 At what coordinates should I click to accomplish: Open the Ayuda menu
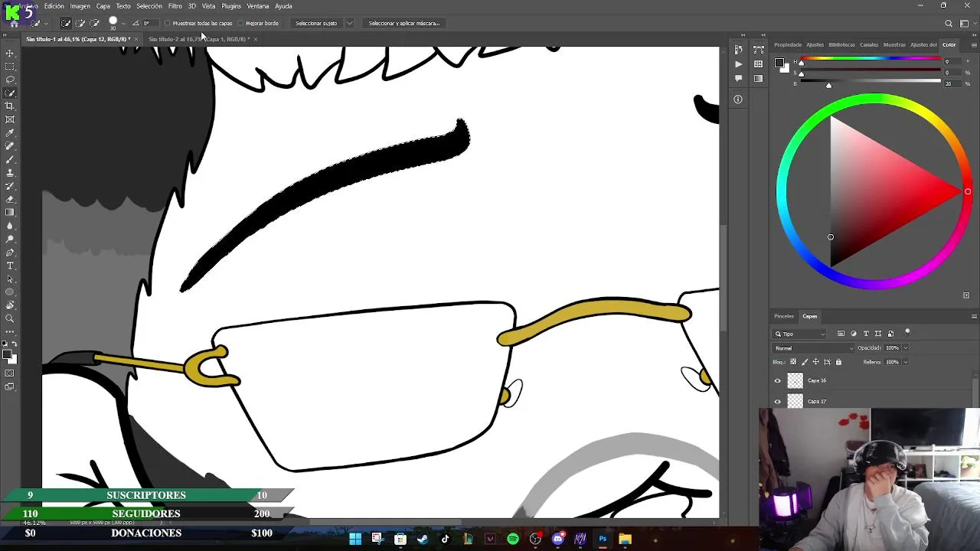tap(283, 6)
